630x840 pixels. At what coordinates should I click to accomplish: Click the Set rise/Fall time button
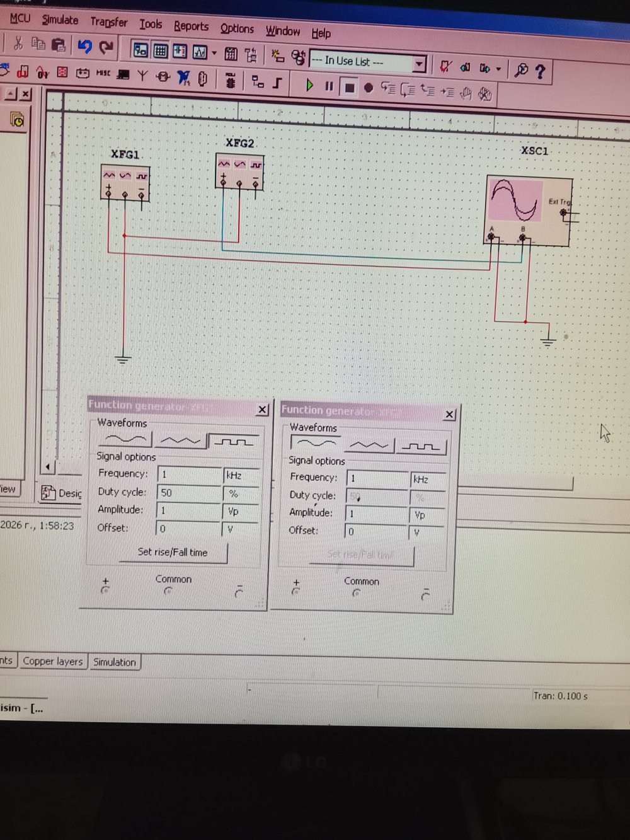point(173,552)
